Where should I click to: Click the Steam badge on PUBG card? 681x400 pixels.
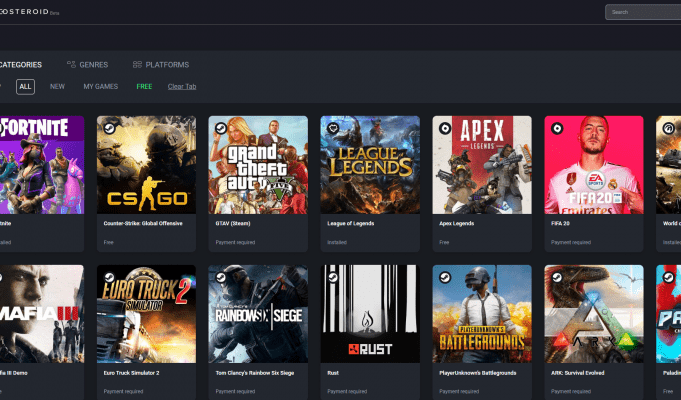click(445, 278)
